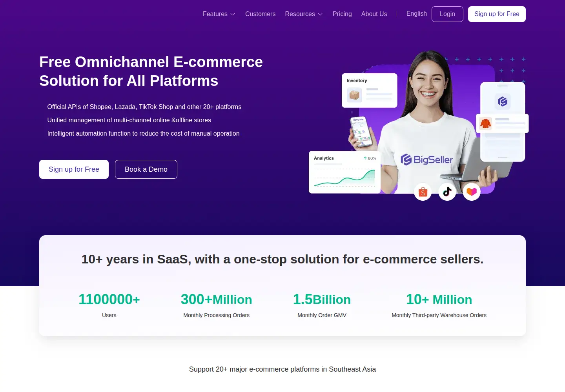Image resolution: width=565 pixels, height=392 pixels.
Task: Click "Official APIs of Shopee, Lazada" line
Action: coord(144,107)
